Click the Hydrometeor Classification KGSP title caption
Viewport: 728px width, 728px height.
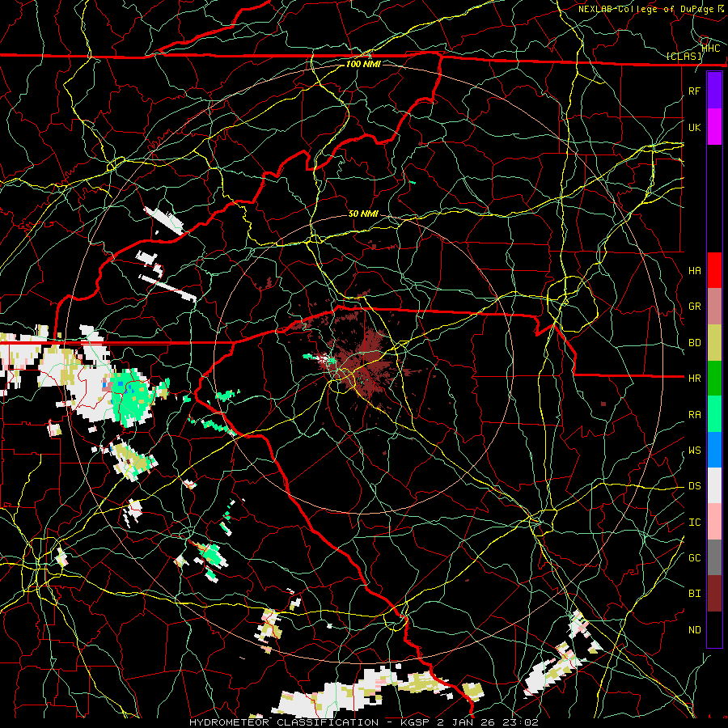(x=363, y=722)
